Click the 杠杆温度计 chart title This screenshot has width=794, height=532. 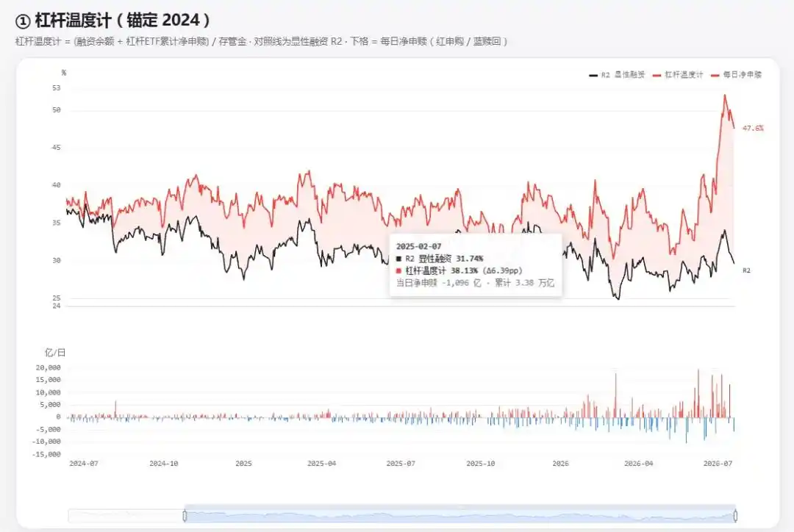(121, 21)
